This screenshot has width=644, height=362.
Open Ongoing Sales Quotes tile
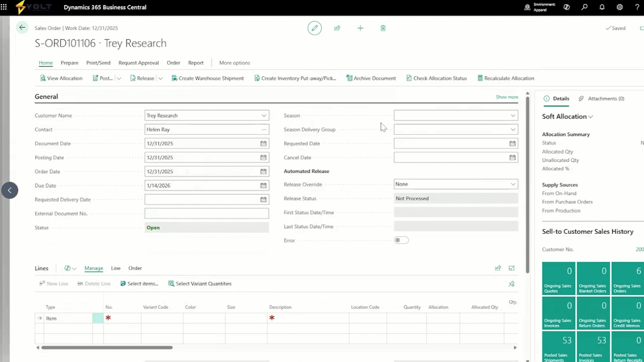559,278
